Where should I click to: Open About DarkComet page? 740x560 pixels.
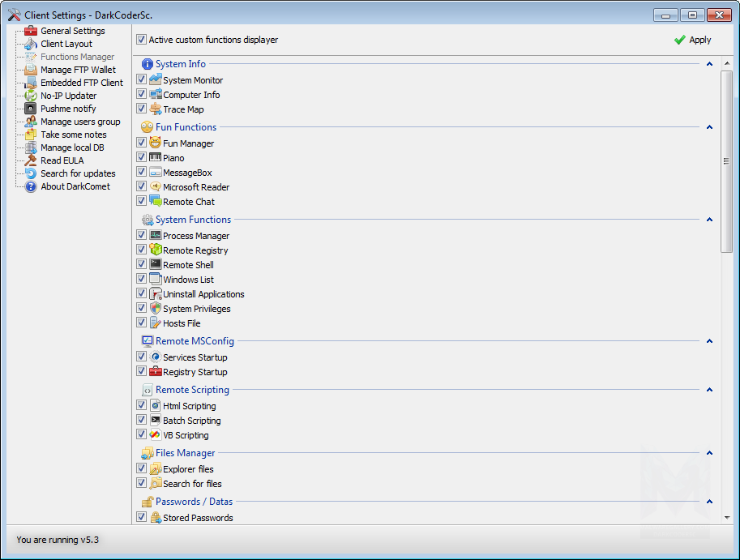click(x=75, y=186)
